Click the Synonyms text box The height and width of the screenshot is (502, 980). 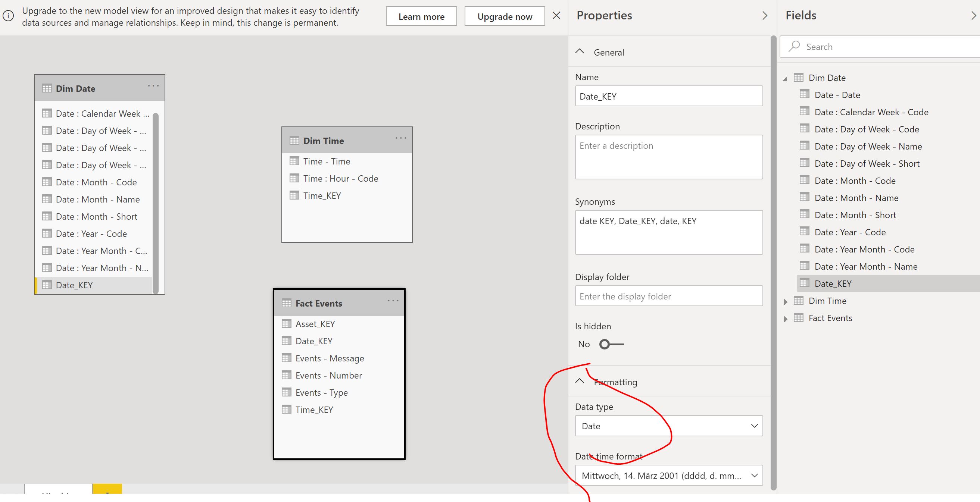[x=669, y=232]
